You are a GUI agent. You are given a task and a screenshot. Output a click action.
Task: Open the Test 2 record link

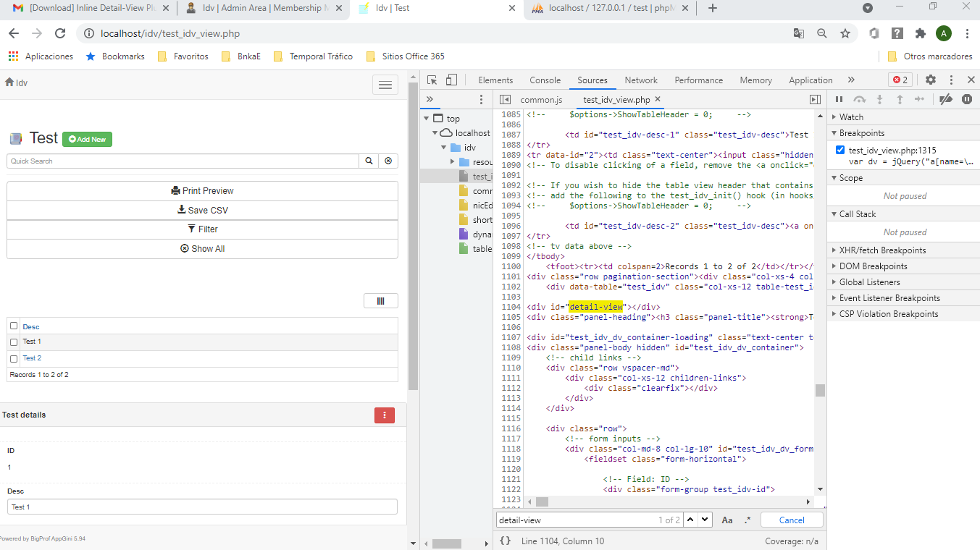click(32, 358)
